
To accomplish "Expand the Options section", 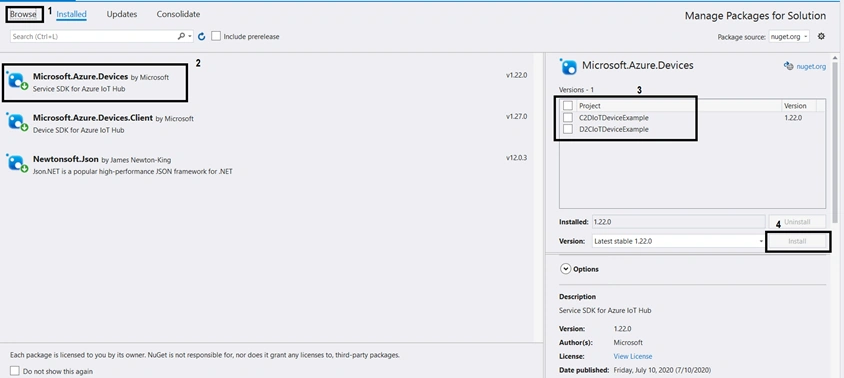I will click(565, 269).
